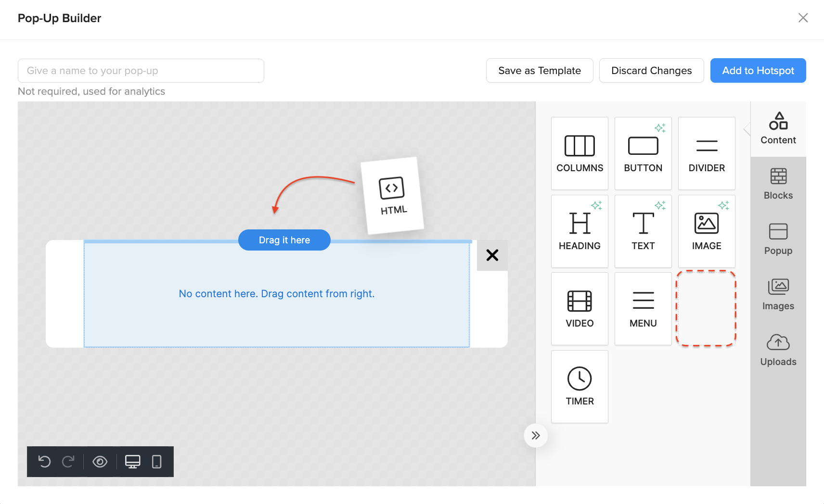Image resolution: width=824 pixels, height=504 pixels.
Task: Switch to the Uploads tab
Action: [x=778, y=350]
